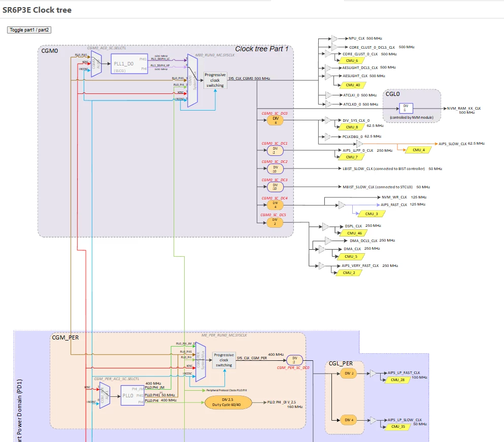Click the CGM0 System Clk multiplexer
Screen dimensions: 504x442
pyautogui.click(x=192, y=80)
